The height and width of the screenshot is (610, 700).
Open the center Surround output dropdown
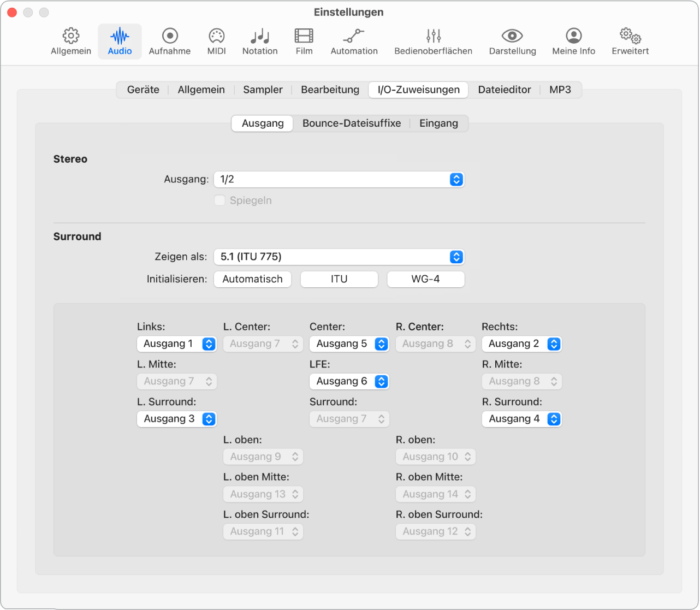tap(349, 419)
